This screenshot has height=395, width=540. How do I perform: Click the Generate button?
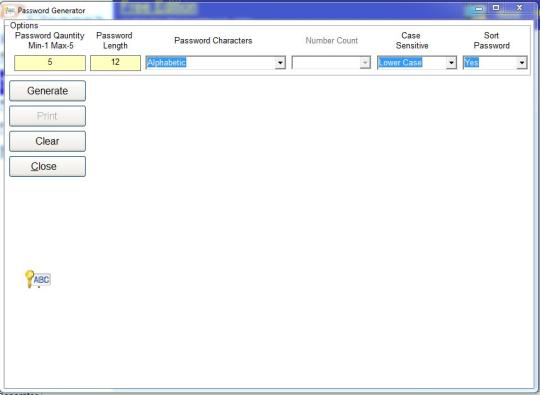pos(48,91)
